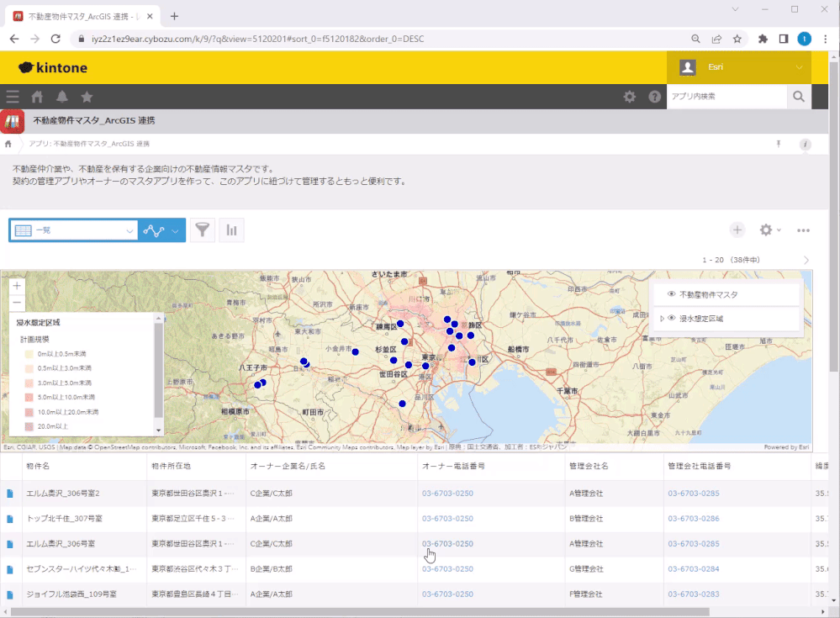Click the map zoom in button
The height and width of the screenshot is (618, 840).
point(18,286)
